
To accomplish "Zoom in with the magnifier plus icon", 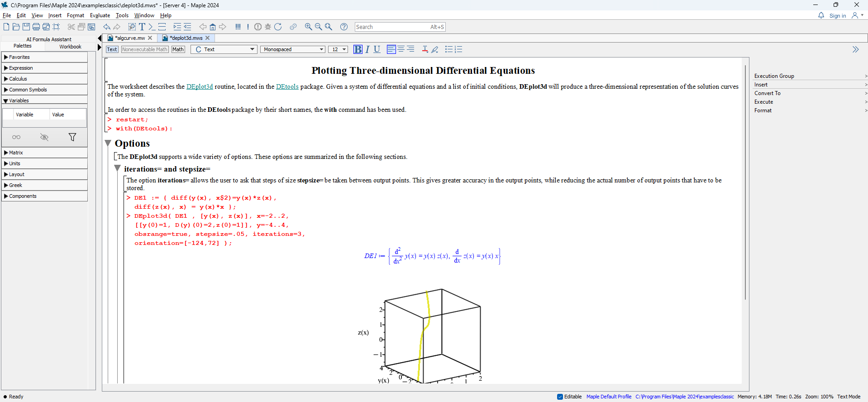I will pyautogui.click(x=309, y=27).
